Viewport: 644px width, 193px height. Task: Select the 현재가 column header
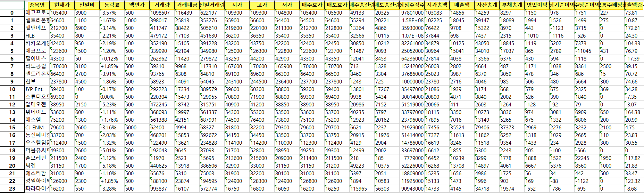(x=62, y=5)
